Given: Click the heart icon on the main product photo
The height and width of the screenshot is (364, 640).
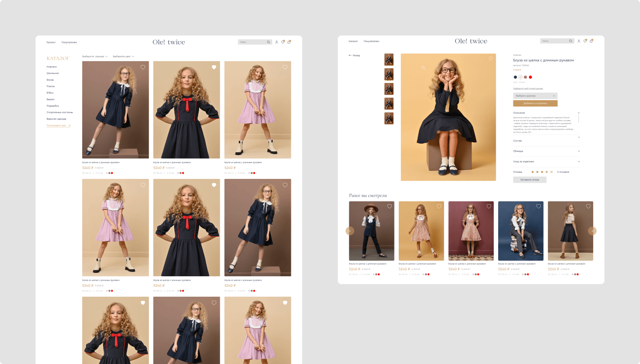Looking at the screenshot, I should pos(491,59).
